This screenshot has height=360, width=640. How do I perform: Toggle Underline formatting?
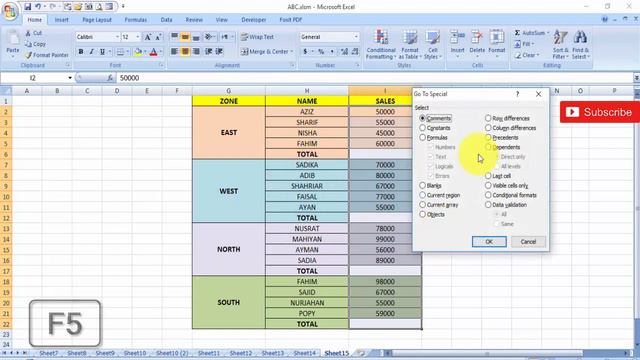click(102, 52)
